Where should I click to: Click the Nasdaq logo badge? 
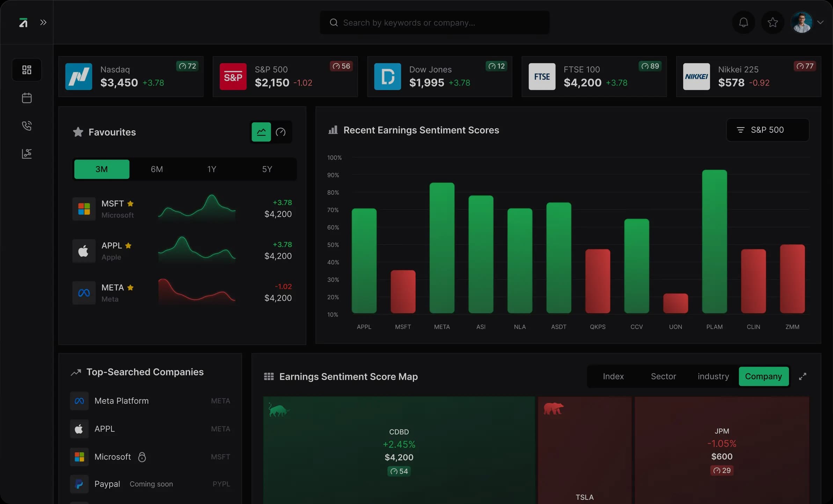79,76
